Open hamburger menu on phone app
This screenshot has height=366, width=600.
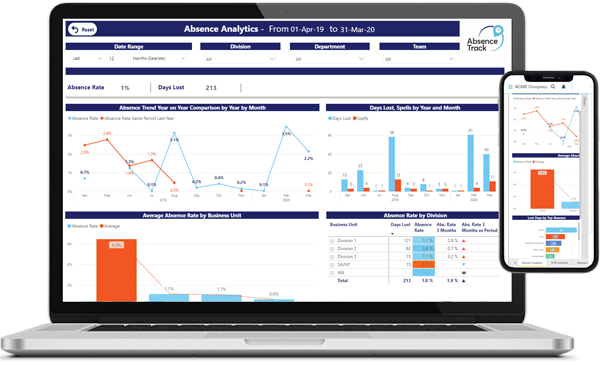coord(510,87)
